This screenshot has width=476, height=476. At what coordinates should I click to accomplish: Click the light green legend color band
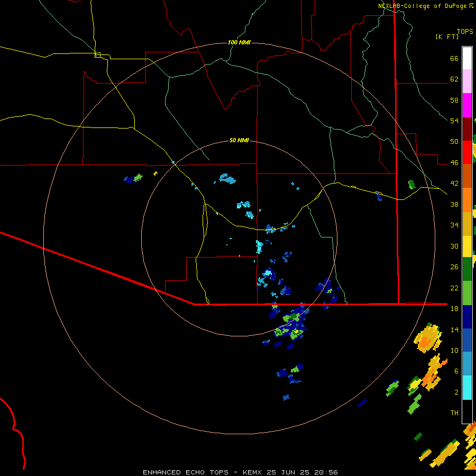[x=467, y=293]
